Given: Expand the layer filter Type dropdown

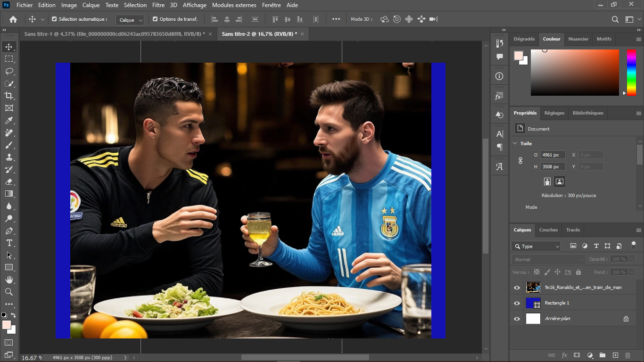Looking at the screenshot, I should 558,246.
